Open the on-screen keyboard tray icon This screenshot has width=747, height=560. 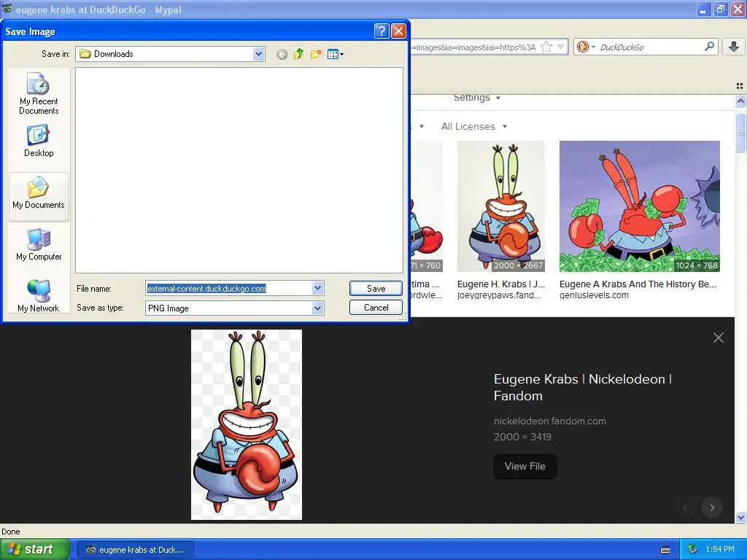coord(665,550)
